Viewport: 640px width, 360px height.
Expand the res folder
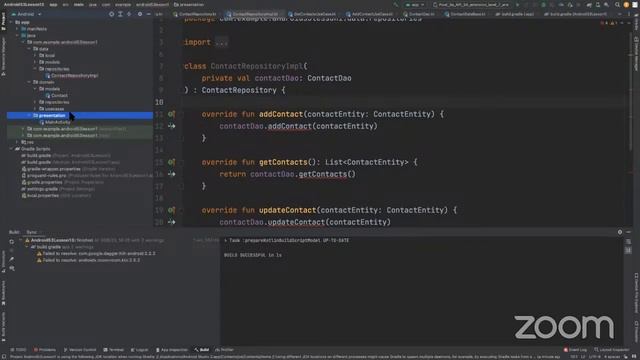pos(17,142)
